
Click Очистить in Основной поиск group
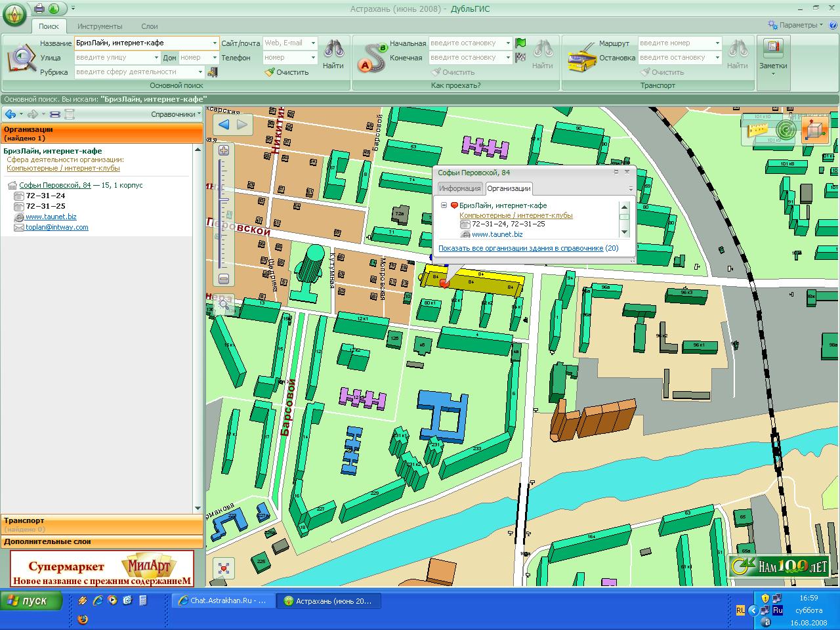point(287,72)
